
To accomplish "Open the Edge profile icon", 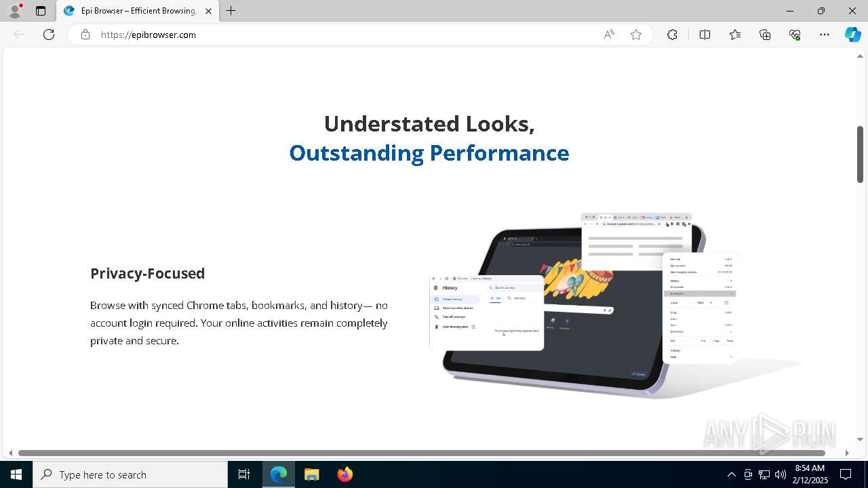I will 15,11.
